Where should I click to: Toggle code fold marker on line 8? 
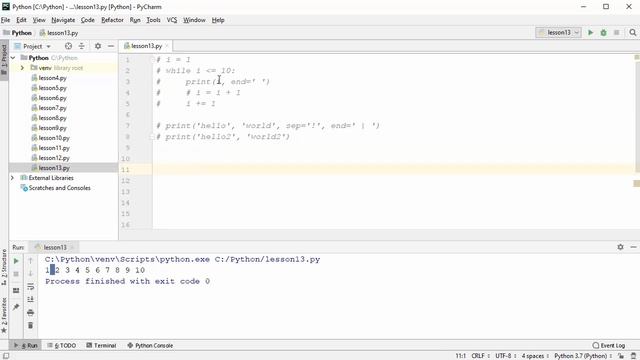click(152, 137)
